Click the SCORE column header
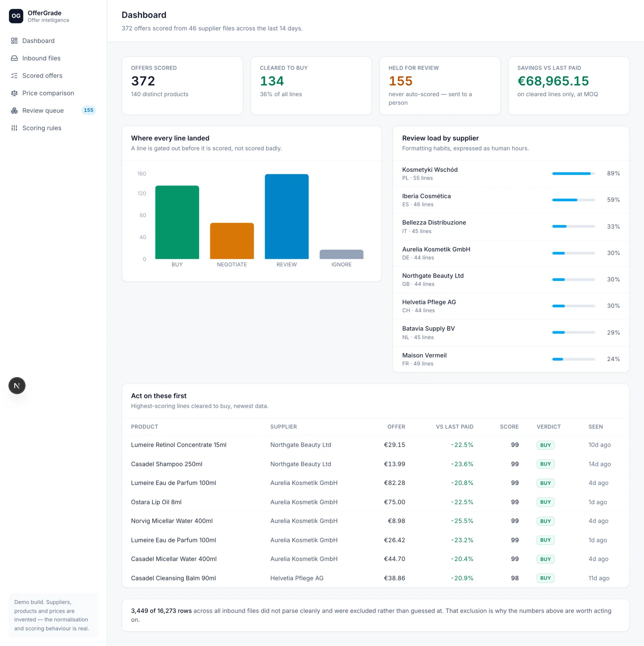 (x=509, y=427)
